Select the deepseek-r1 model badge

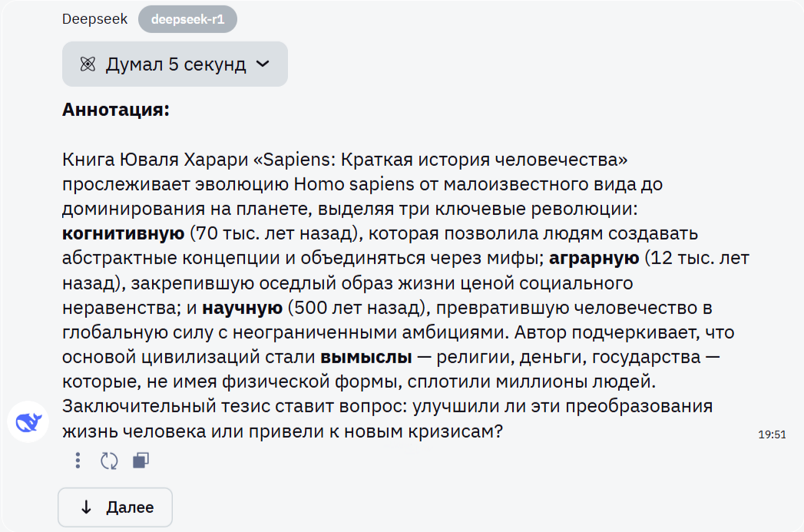coord(187,19)
